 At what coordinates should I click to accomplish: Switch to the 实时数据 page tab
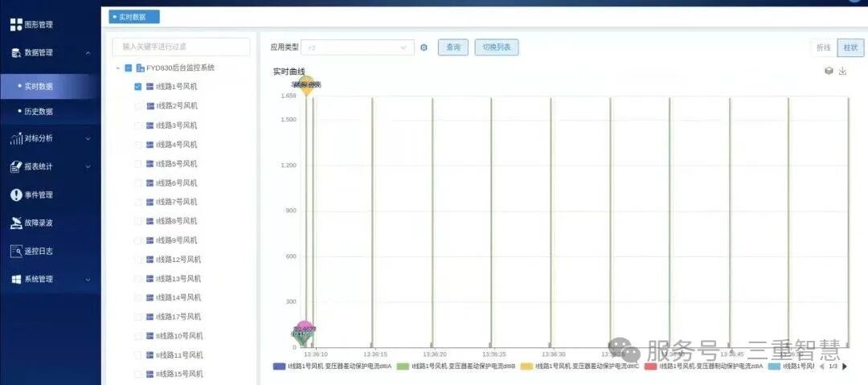134,17
